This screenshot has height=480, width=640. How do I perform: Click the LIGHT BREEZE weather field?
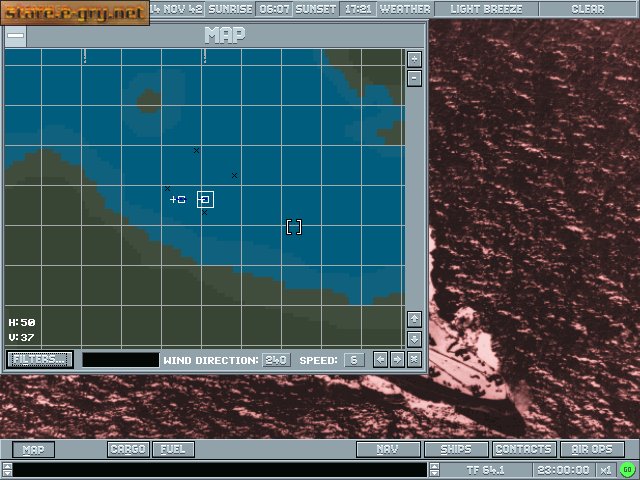[486, 9]
